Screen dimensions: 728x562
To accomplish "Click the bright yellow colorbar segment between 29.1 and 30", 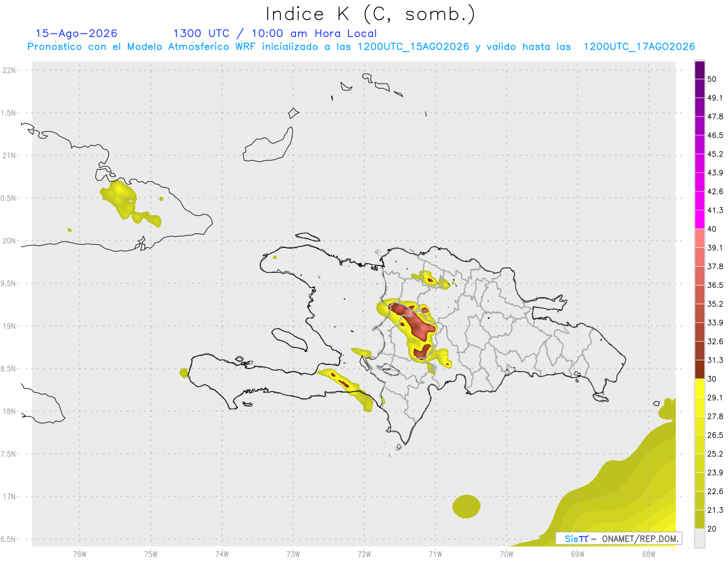I will (x=699, y=388).
